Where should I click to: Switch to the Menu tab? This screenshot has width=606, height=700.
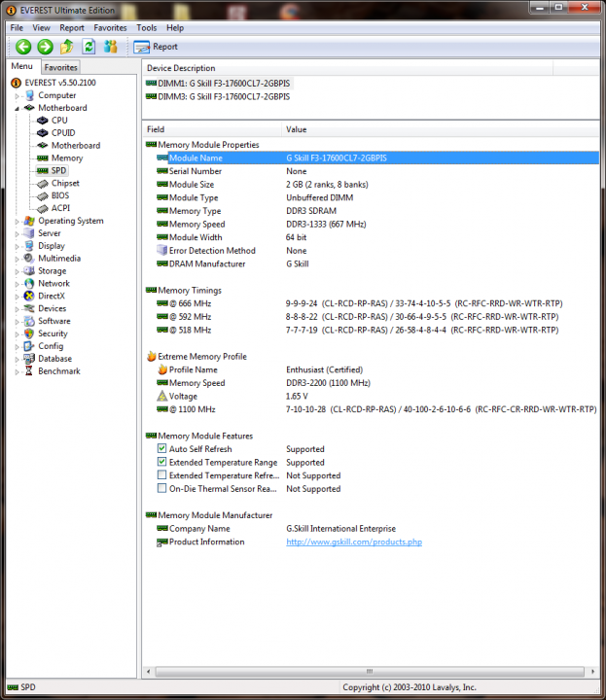click(x=21, y=66)
